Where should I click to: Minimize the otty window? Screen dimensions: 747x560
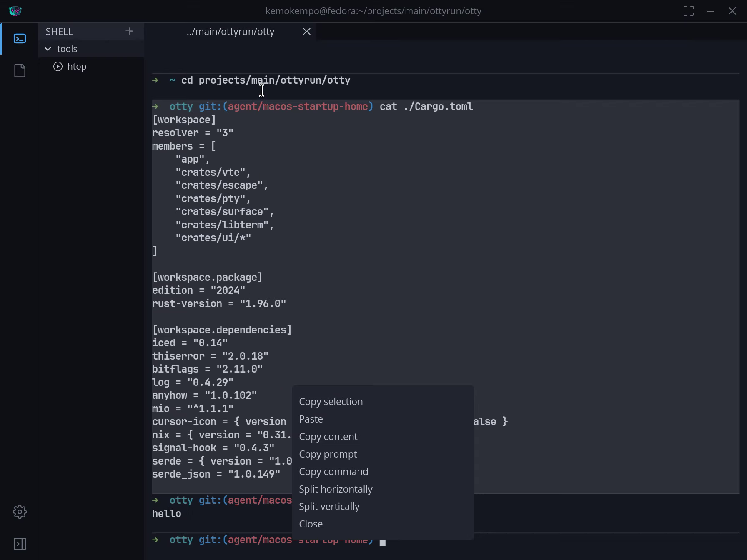coord(711,11)
